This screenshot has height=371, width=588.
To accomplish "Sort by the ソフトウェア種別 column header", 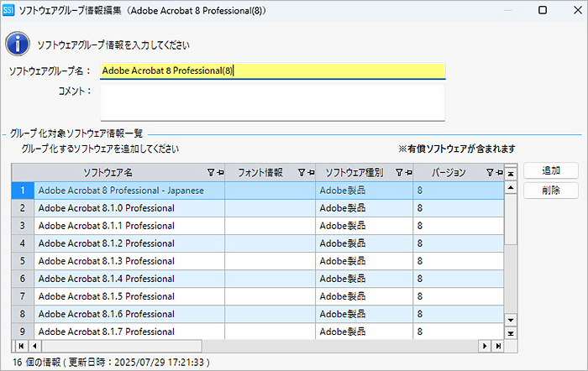I will pyautogui.click(x=354, y=172).
